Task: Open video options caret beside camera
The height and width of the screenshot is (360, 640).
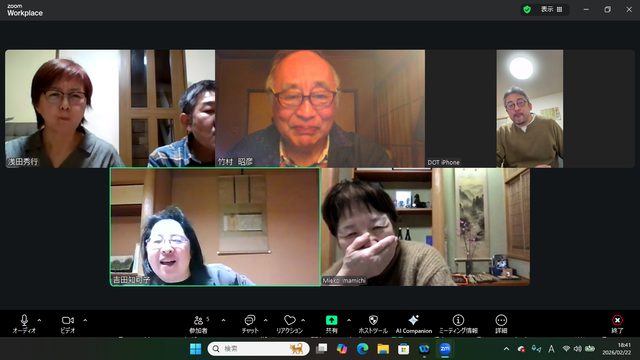Action: click(85, 320)
